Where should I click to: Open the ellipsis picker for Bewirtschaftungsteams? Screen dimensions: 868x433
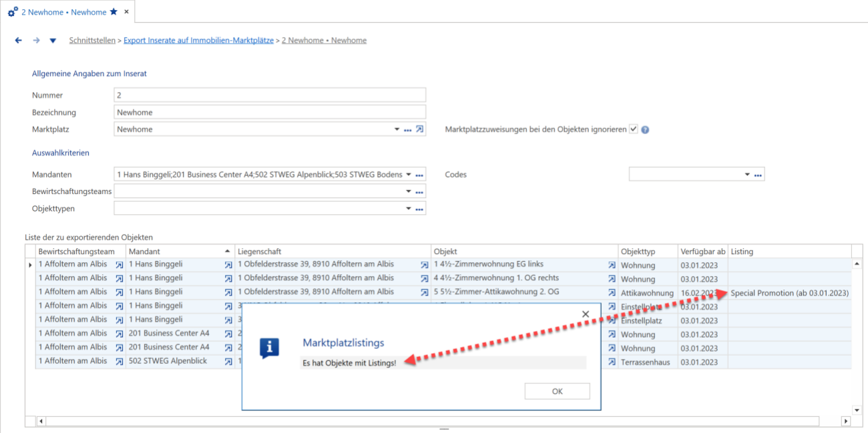coord(419,191)
